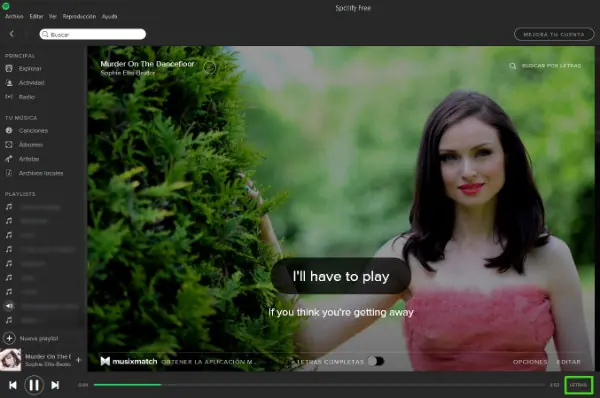Open the Editar menu
This screenshot has height=398, width=600.
36,16
